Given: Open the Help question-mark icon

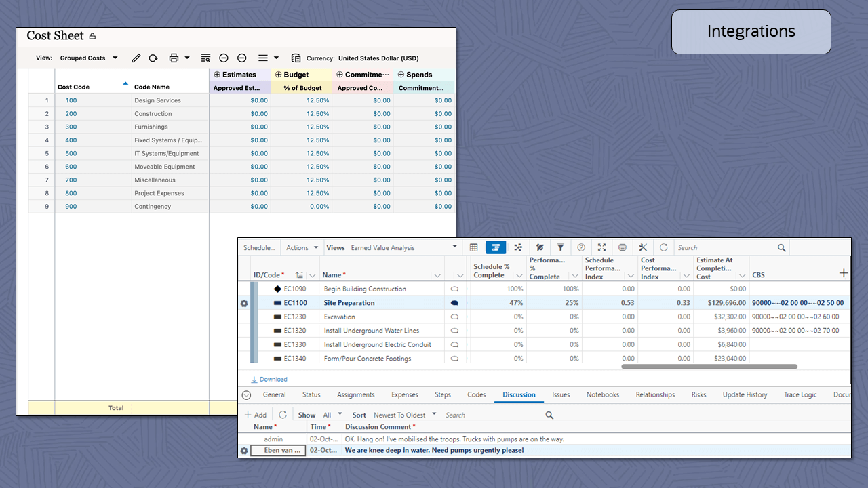Looking at the screenshot, I should (581, 247).
